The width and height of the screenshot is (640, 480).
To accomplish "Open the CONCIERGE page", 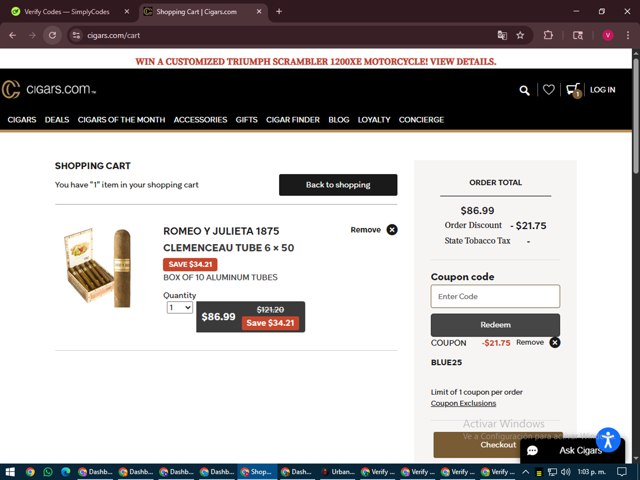I will click(x=421, y=120).
